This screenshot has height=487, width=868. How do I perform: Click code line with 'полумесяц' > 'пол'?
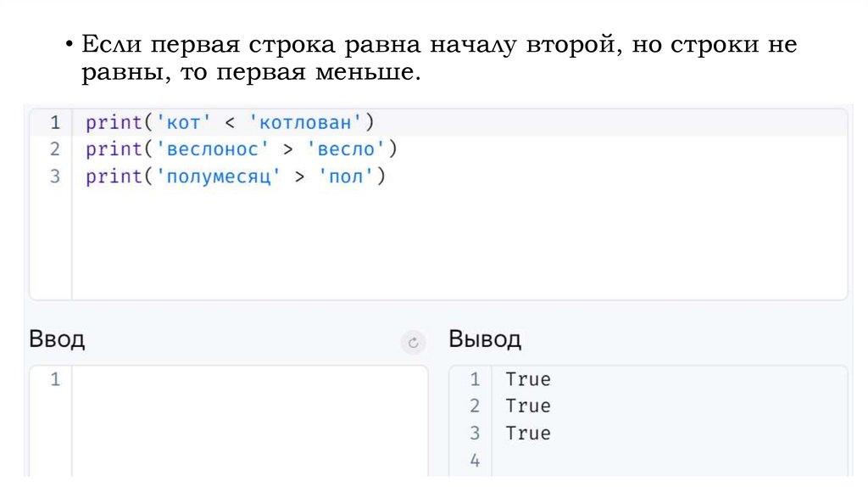[235, 176]
